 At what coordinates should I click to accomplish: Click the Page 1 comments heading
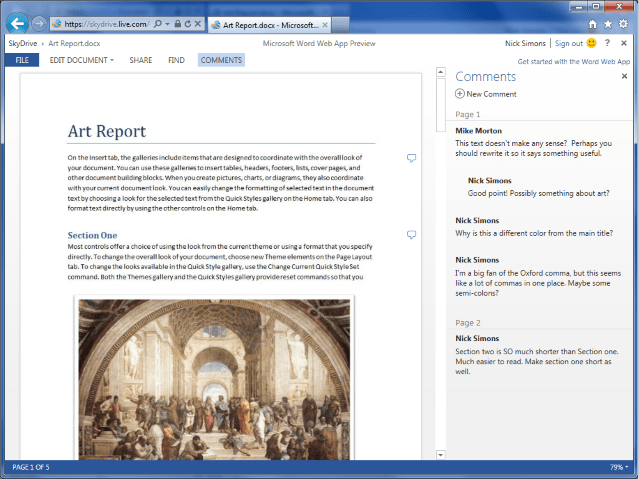tap(468, 114)
